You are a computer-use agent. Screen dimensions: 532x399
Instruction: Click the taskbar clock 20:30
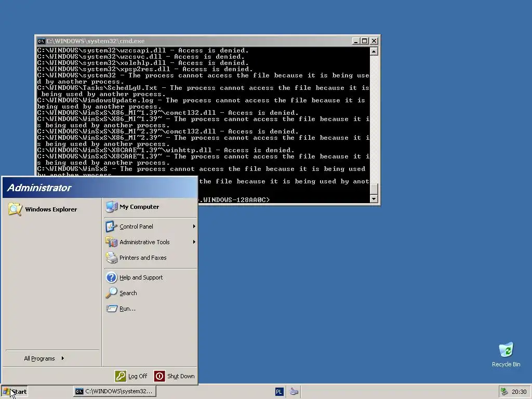(519, 392)
